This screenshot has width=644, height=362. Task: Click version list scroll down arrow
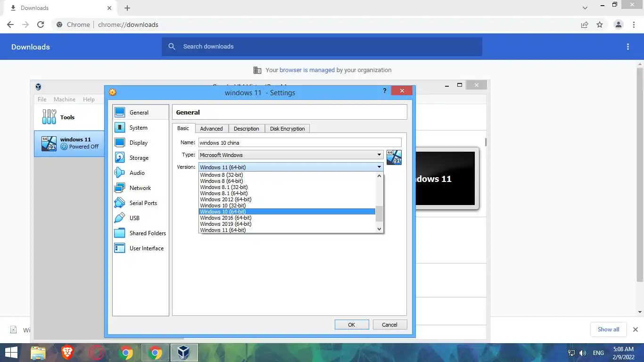coord(379,229)
